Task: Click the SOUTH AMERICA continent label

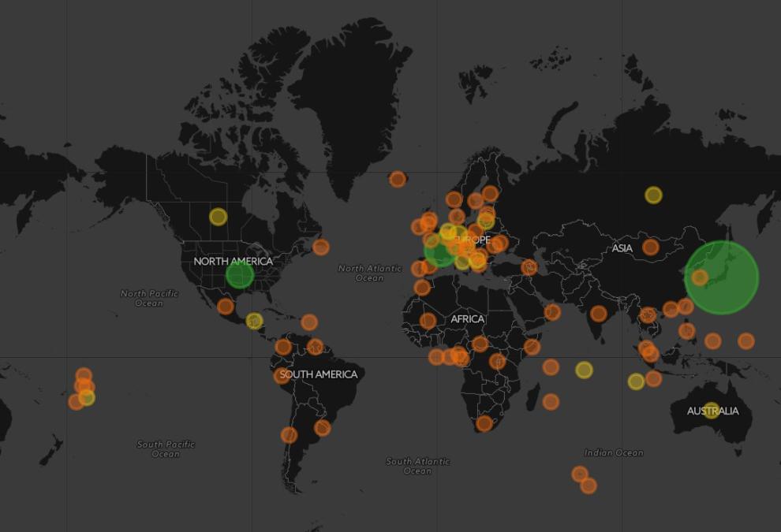Action: pos(318,374)
